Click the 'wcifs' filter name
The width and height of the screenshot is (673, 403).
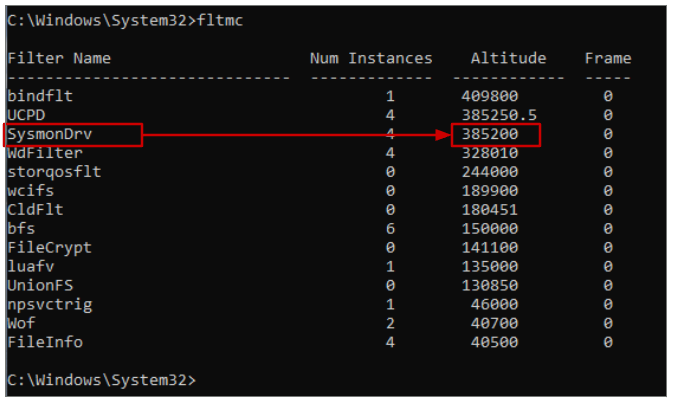(31, 191)
